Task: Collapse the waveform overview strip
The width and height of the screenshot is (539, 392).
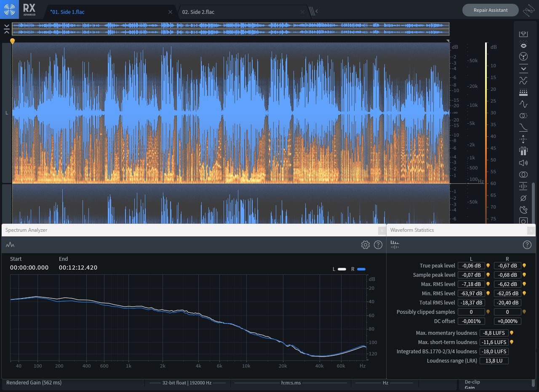Action: [6, 29]
